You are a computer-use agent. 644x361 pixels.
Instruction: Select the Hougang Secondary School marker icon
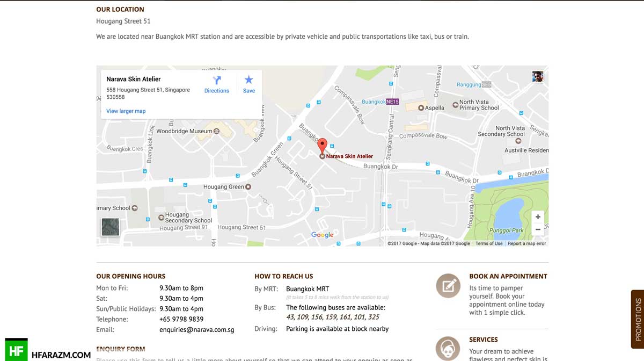161,218
